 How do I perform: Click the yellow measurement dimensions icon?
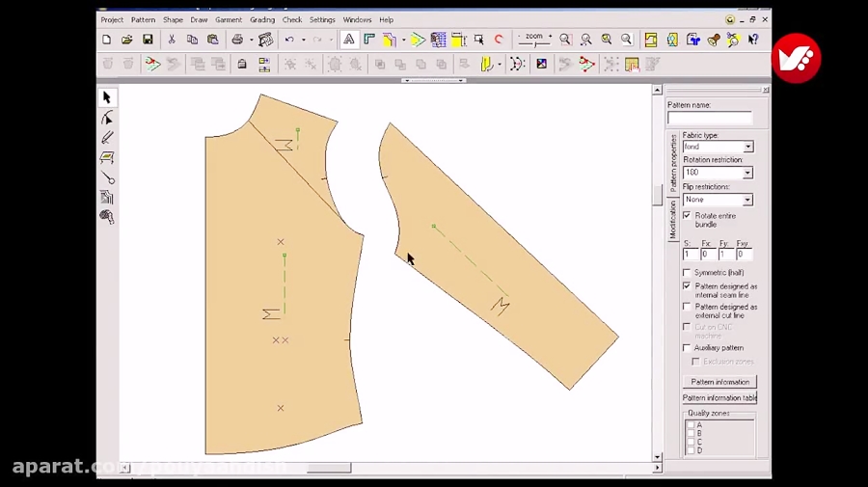tap(458, 40)
